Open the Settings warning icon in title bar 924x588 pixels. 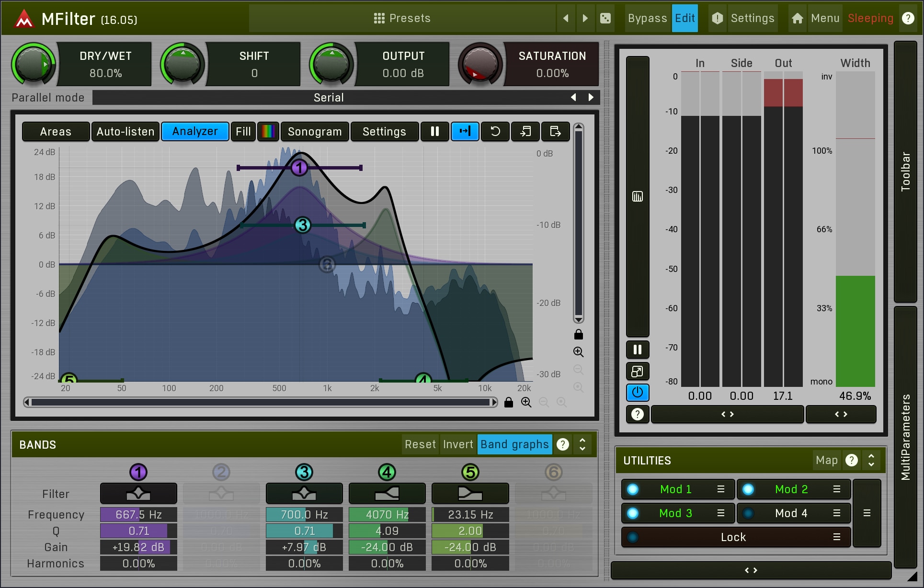pyautogui.click(x=718, y=18)
